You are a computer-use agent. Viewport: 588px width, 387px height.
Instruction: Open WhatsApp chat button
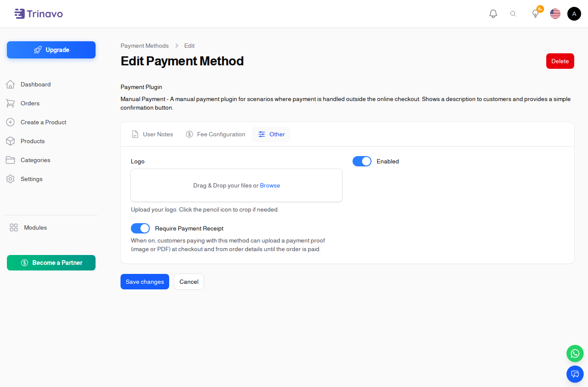pos(575,353)
